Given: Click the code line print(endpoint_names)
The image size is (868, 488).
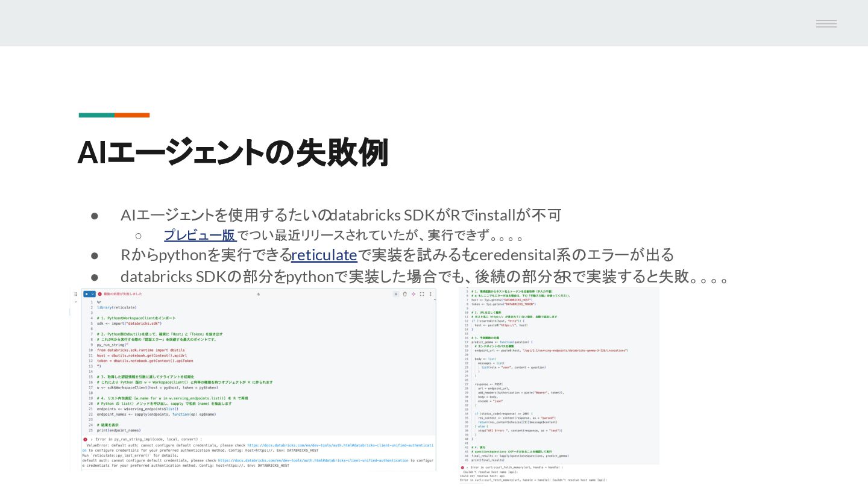Looking at the screenshot, I should (x=119, y=430).
